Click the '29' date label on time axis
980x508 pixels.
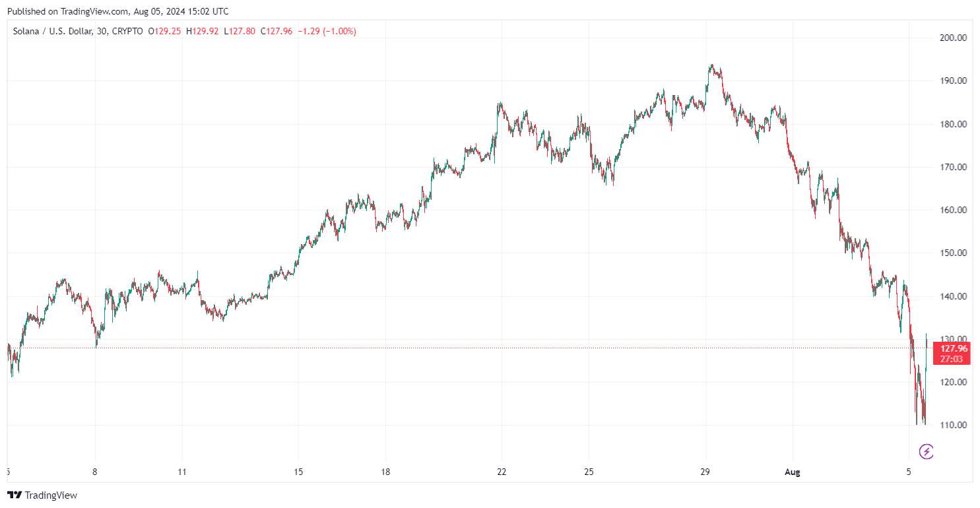705,472
